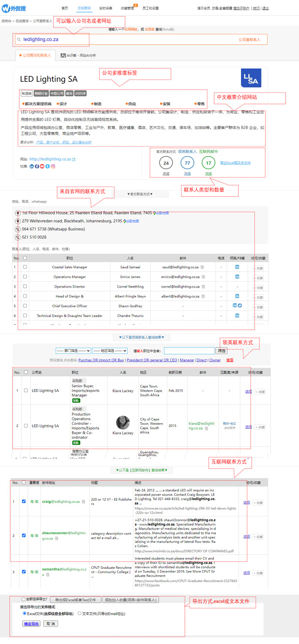Image resolution: width=299 pixels, height=644 pixels.
Task: Click the 确定导出 confirm export button
Action: (31, 623)
